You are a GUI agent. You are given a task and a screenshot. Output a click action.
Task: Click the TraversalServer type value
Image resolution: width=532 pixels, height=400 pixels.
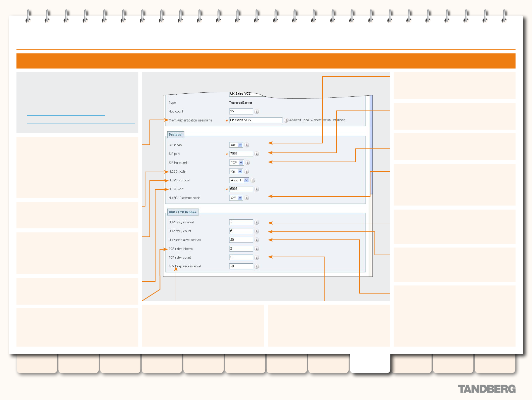pos(241,103)
